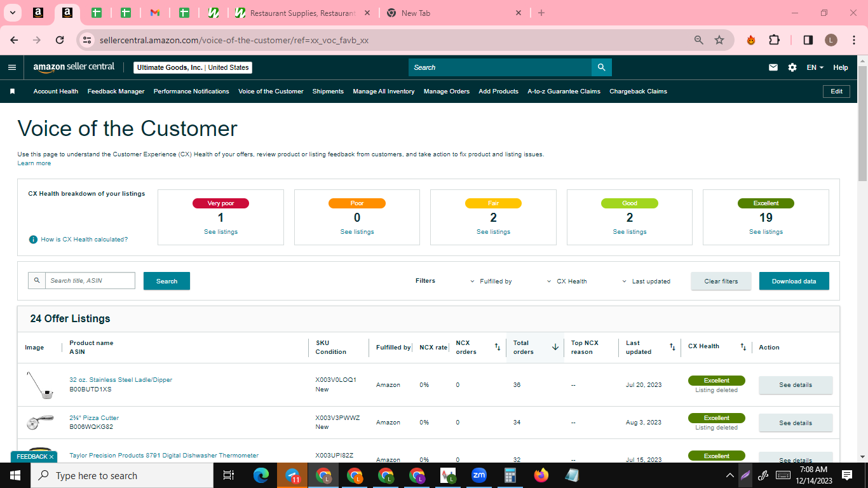Sort the table by Last updated column
Screen dimensions: 868x488
tap(672, 347)
